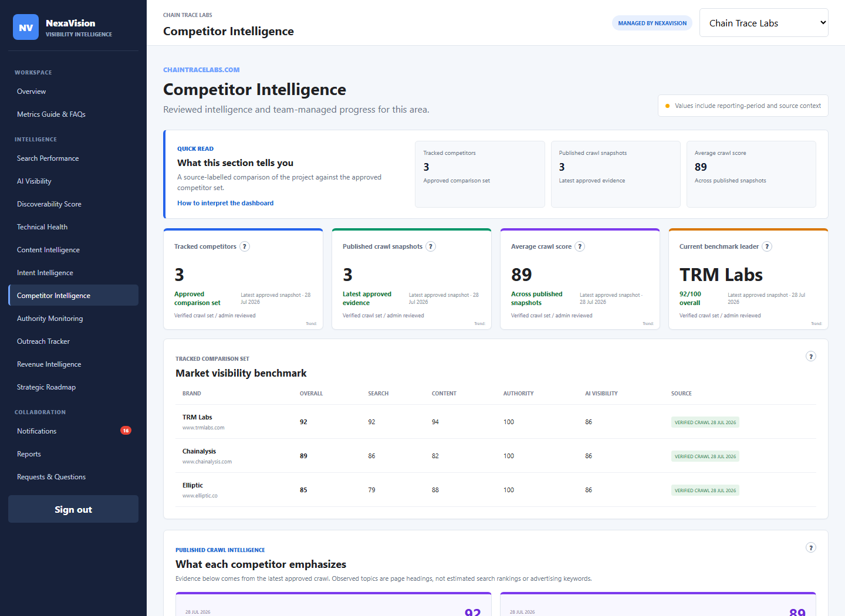Click the OVERALL column header
845x616 pixels.
point(311,394)
